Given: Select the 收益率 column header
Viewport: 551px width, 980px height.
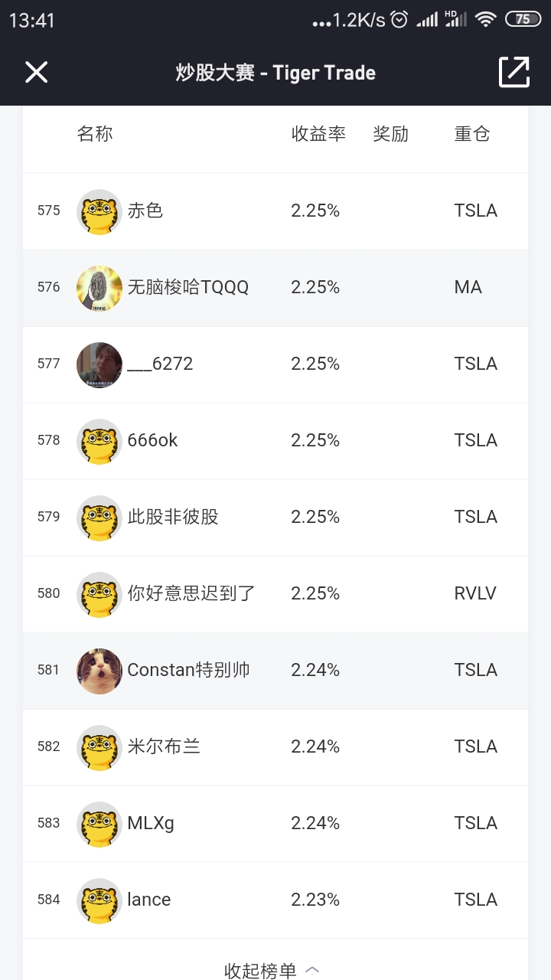Looking at the screenshot, I should point(318,134).
